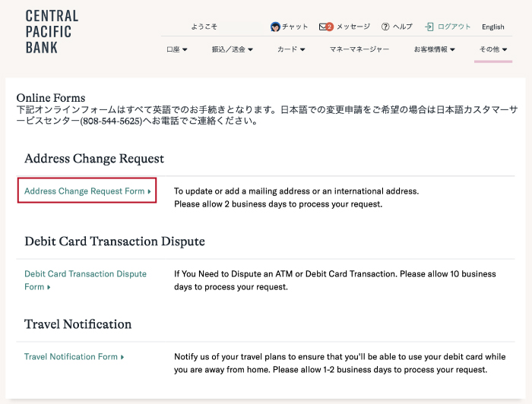Click the orange unread message badge
Screen dimensions: 532x404
click(x=330, y=27)
